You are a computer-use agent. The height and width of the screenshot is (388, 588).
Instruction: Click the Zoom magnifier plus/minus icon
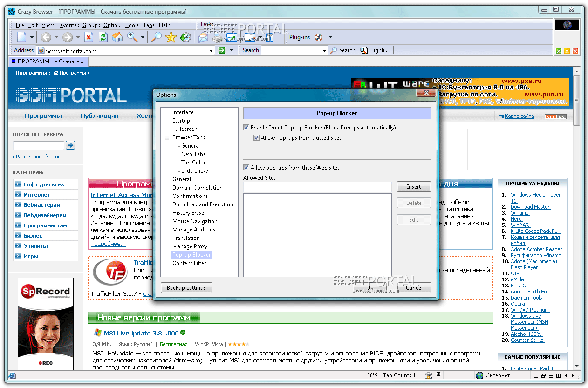pyautogui.click(x=132, y=37)
